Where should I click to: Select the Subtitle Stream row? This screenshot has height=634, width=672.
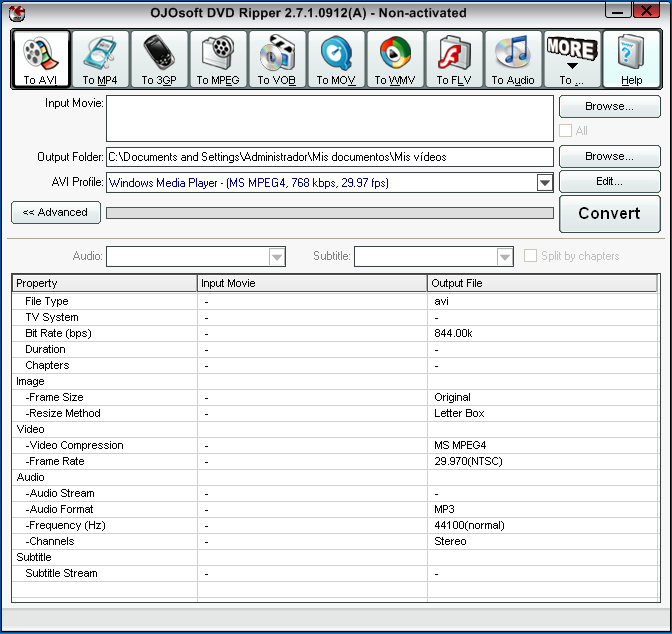click(335, 574)
